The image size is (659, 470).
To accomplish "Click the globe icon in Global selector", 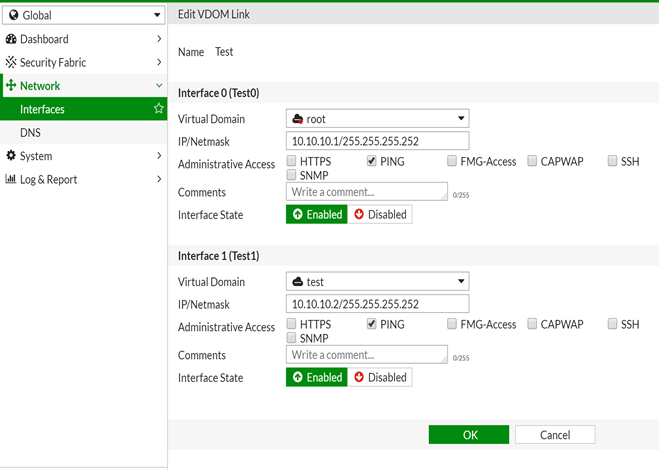I will click(x=14, y=15).
